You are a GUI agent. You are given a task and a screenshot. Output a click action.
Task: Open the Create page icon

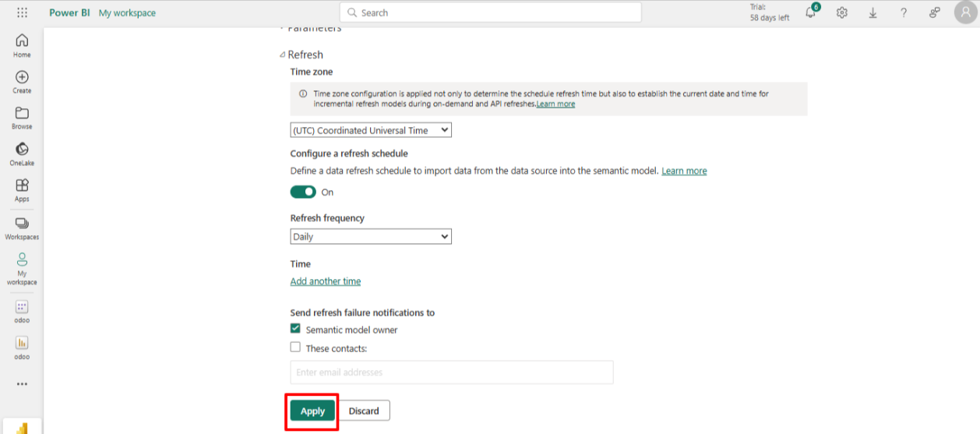(22, 81)
